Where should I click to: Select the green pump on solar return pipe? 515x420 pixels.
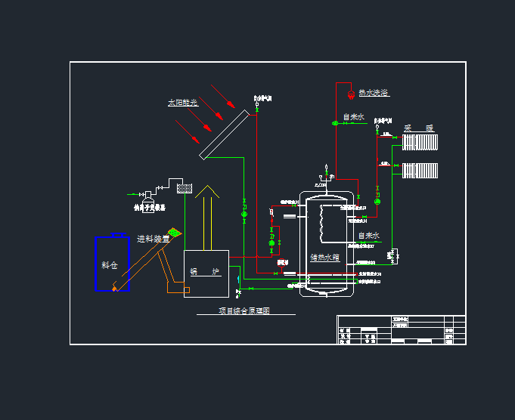(244, 215)
